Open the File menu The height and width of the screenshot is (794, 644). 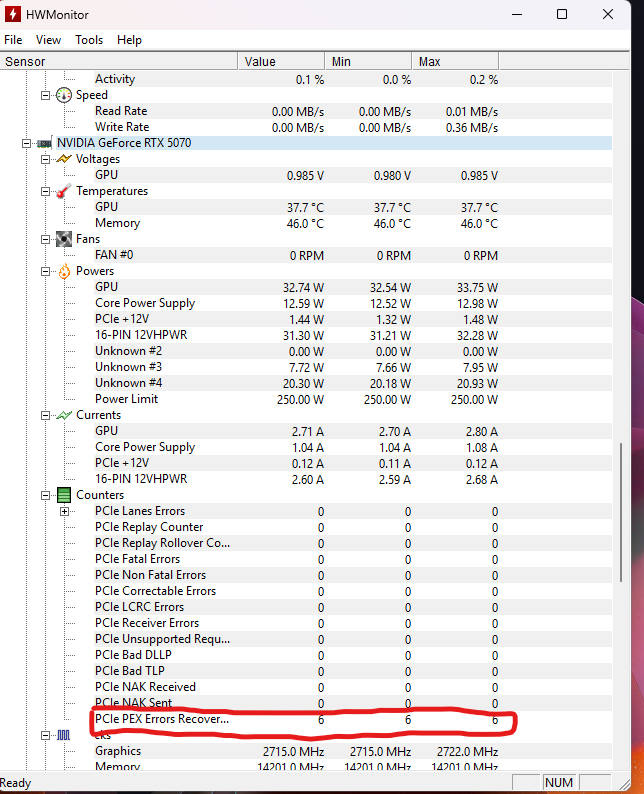click(x=13, y=39)
